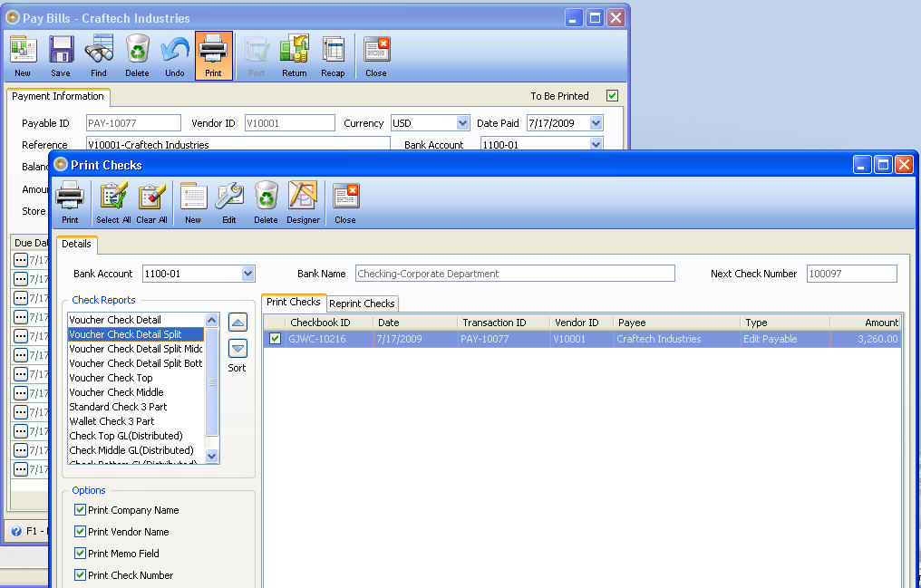Select Payment Information tab
The image size is (921, 588).
(58, 96)
